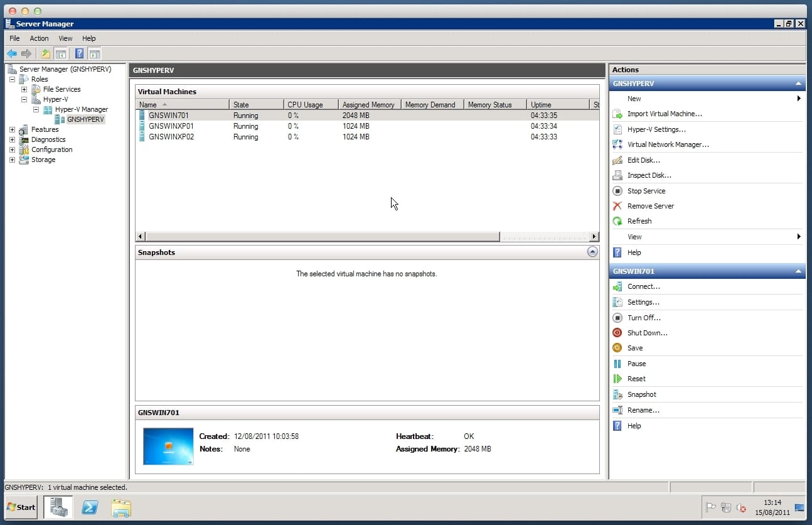Click the green Reset icon

coord(617,379)
